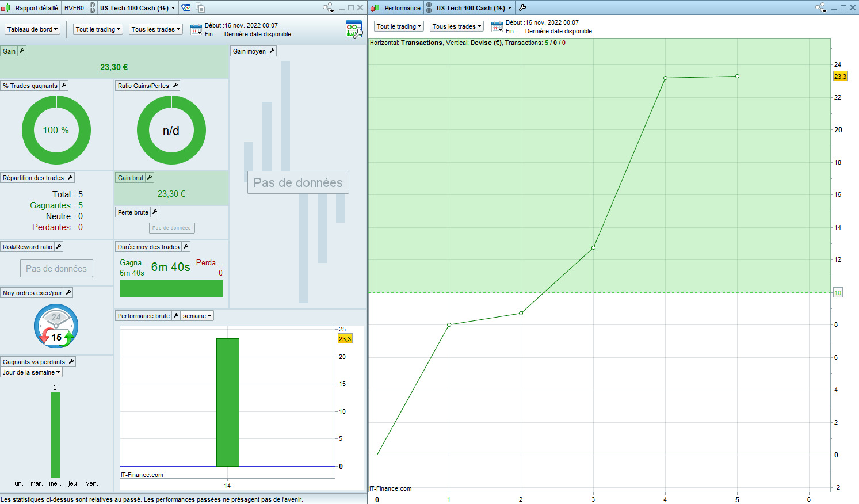This screenshot has width=859, height=504.
Task: Open Tous les trades dropdown in Performance window
Action: (457, 26)
